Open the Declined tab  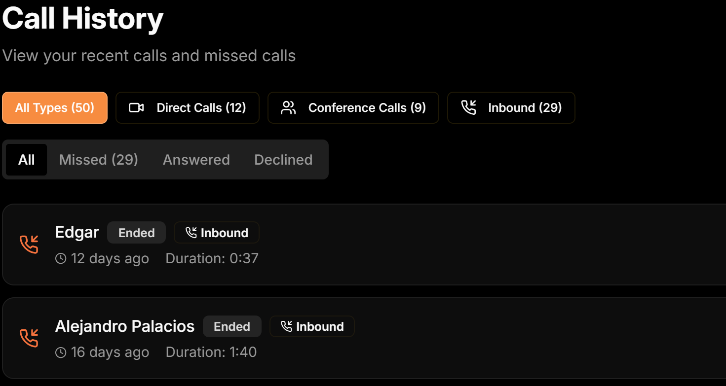pos(283,160)
